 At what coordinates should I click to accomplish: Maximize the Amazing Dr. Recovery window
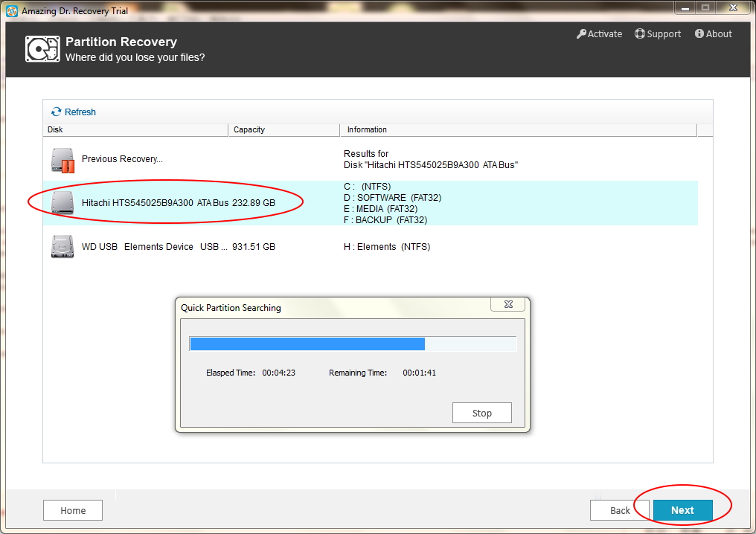[x=705, y=7]
